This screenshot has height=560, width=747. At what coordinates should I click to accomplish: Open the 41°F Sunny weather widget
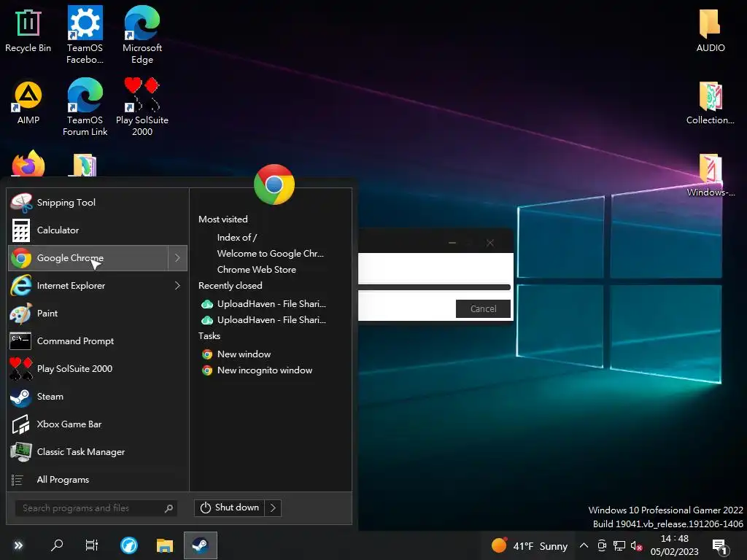530,545
